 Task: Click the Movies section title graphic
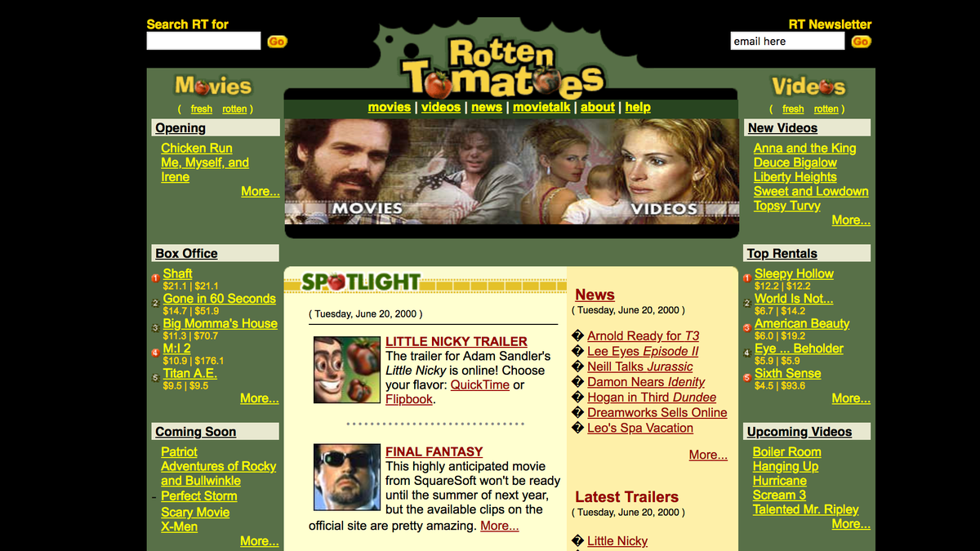coord(213,86)
